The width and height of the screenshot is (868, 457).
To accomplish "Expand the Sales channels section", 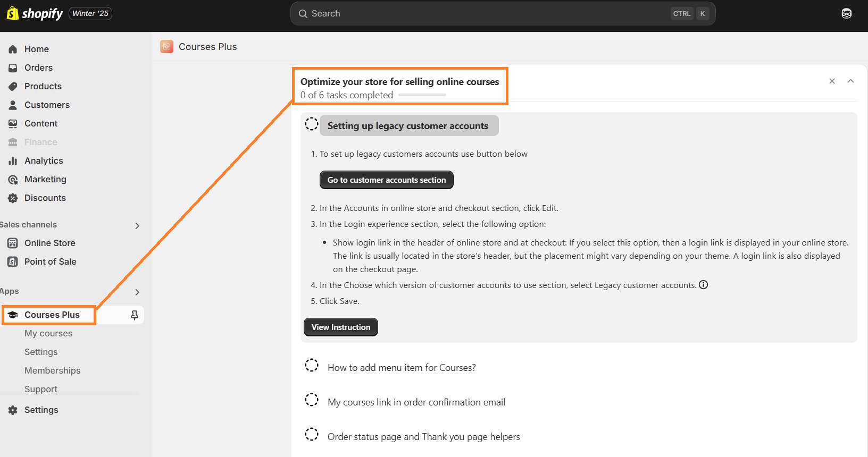I will (x=137, y=225).
